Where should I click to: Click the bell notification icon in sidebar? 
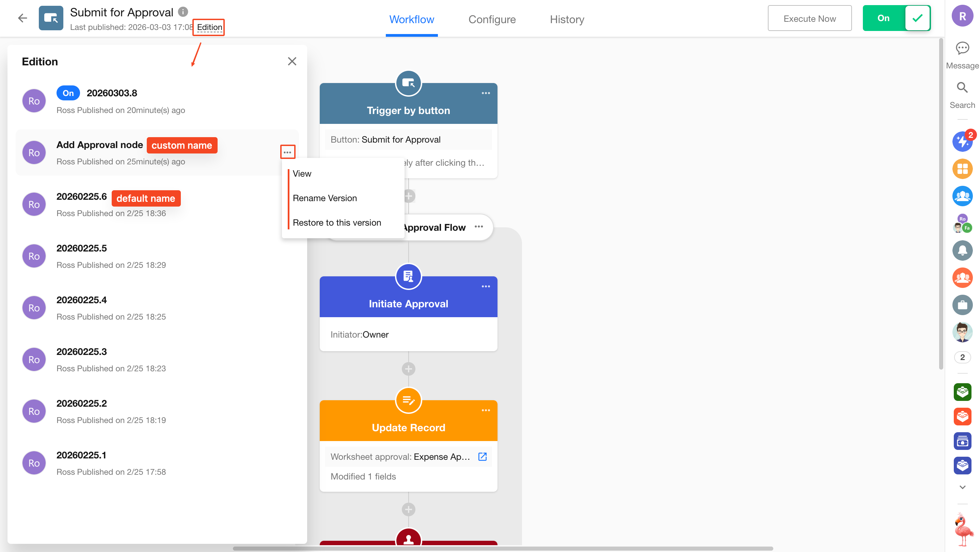point(962,250)
